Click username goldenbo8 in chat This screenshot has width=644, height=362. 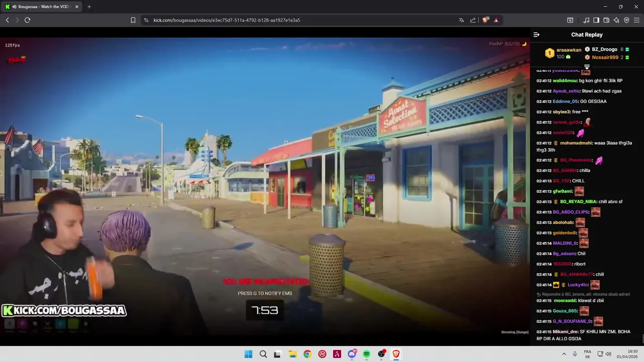[x=565, y=233]
